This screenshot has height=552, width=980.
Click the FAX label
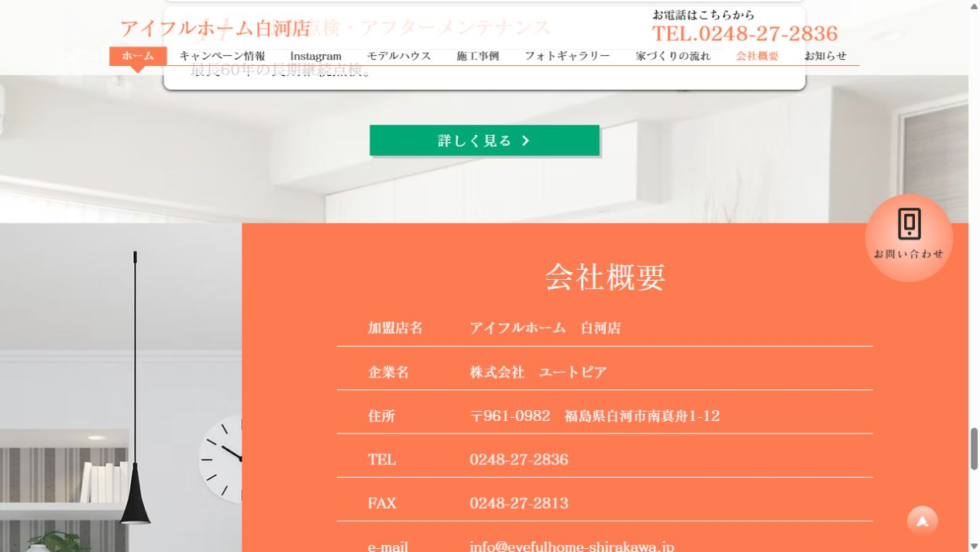click(x=382, y=503)
